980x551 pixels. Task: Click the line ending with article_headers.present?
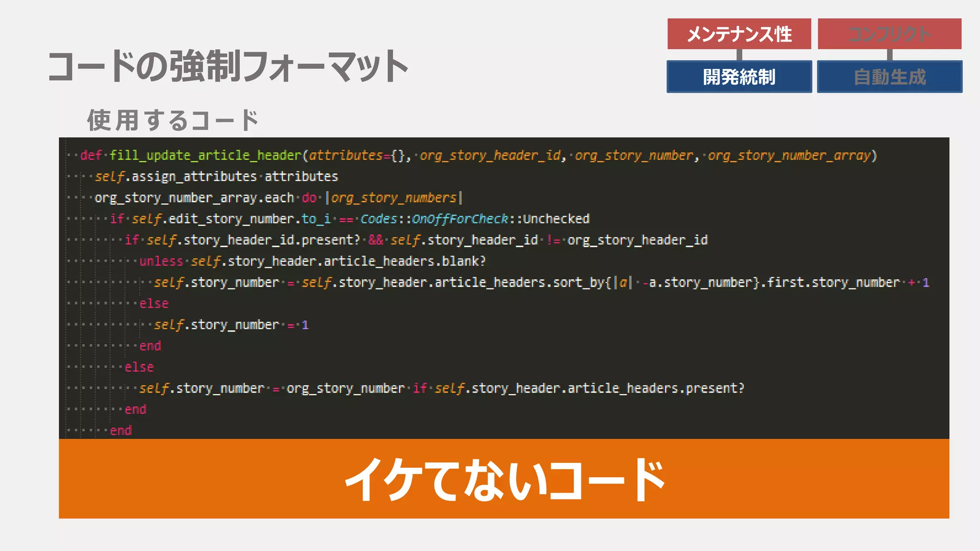point(442,388)
